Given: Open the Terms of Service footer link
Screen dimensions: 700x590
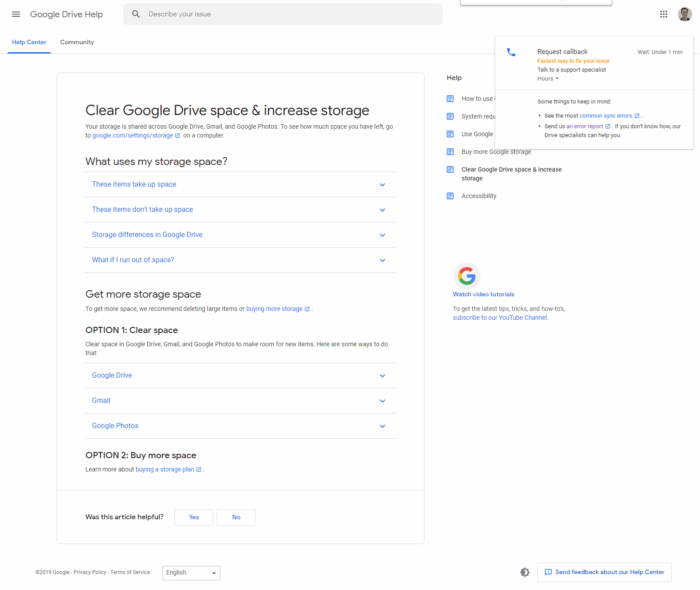Looking at the screenshot, I should coord(130,572).
